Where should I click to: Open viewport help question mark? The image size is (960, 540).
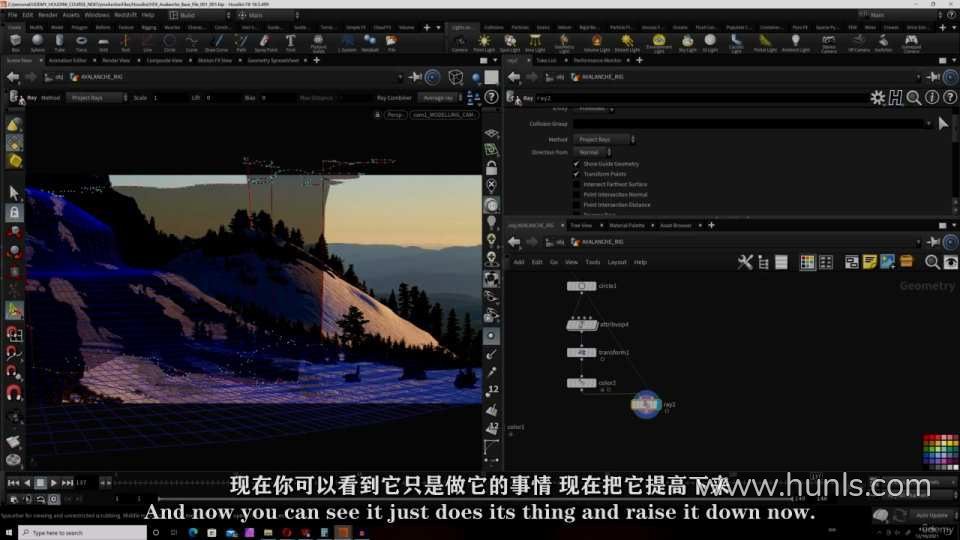491,97
